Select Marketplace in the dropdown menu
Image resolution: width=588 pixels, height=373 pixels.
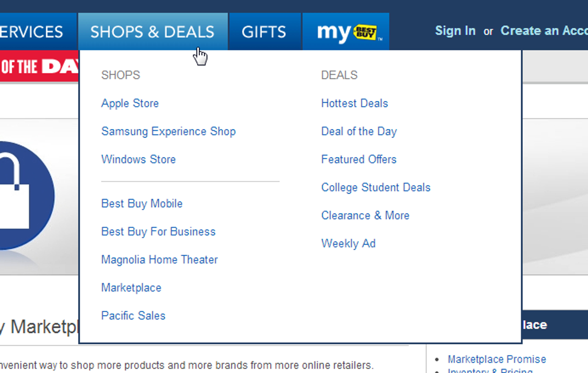(131, 288)
